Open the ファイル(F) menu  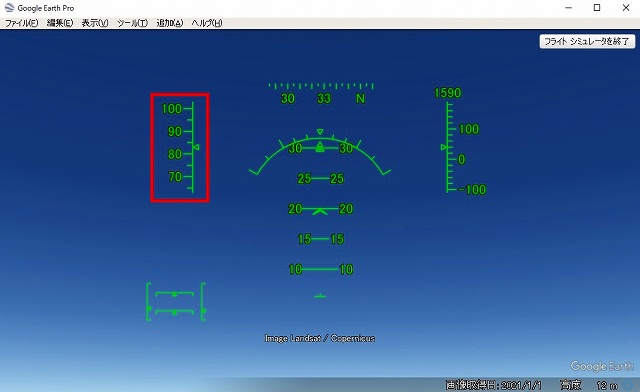click(x=21, y=23)
